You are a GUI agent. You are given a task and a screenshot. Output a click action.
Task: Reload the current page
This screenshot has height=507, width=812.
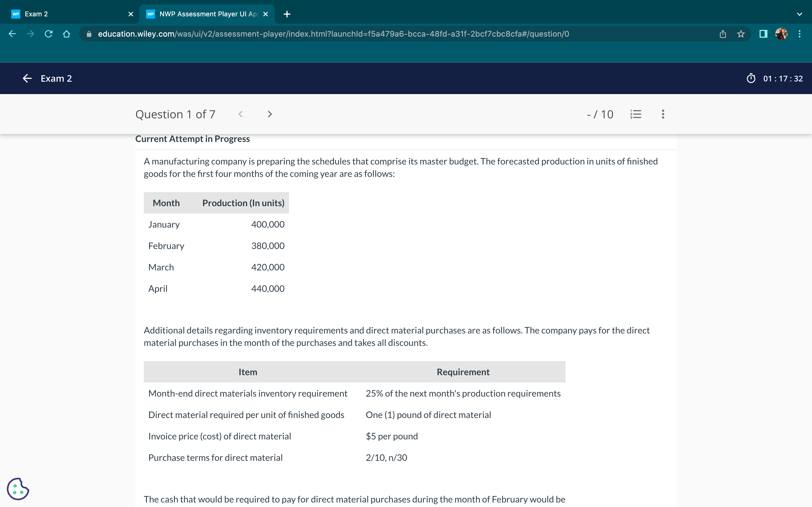48,34
